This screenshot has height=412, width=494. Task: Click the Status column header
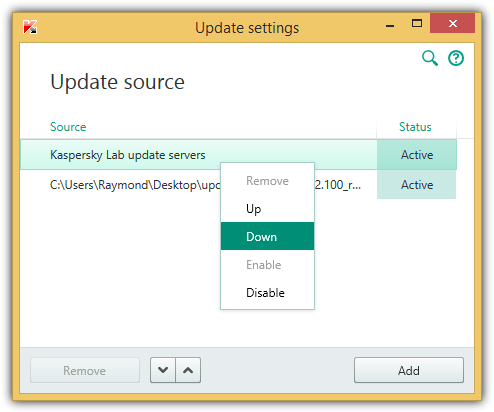[x=415, y=127]
